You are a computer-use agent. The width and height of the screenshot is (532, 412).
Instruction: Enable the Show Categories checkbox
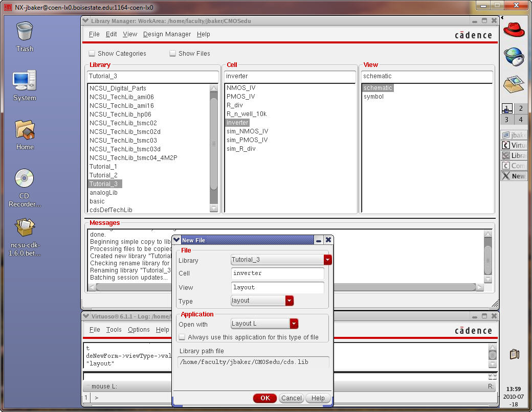(92, 54)
